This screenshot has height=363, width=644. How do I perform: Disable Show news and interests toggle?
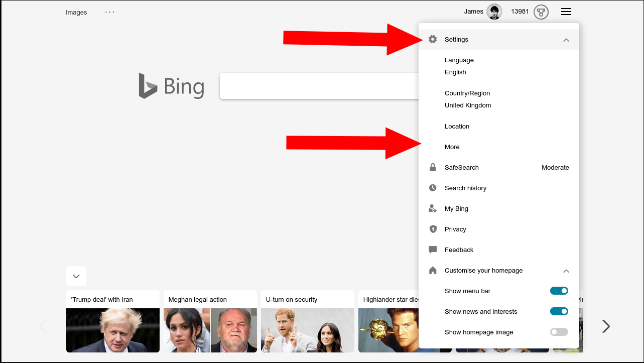pos(559,311)
